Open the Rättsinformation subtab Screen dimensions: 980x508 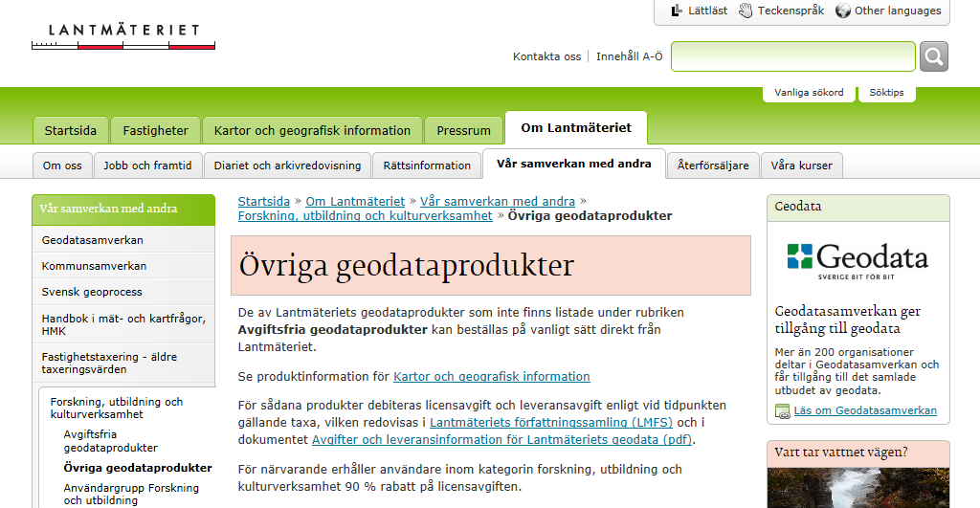(x=427, y=166)
